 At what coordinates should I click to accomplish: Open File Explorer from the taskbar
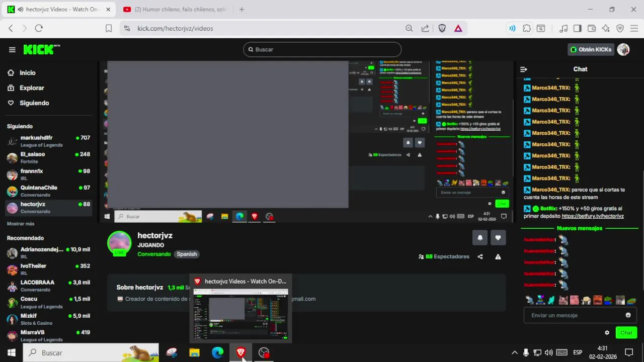(194, 353)
